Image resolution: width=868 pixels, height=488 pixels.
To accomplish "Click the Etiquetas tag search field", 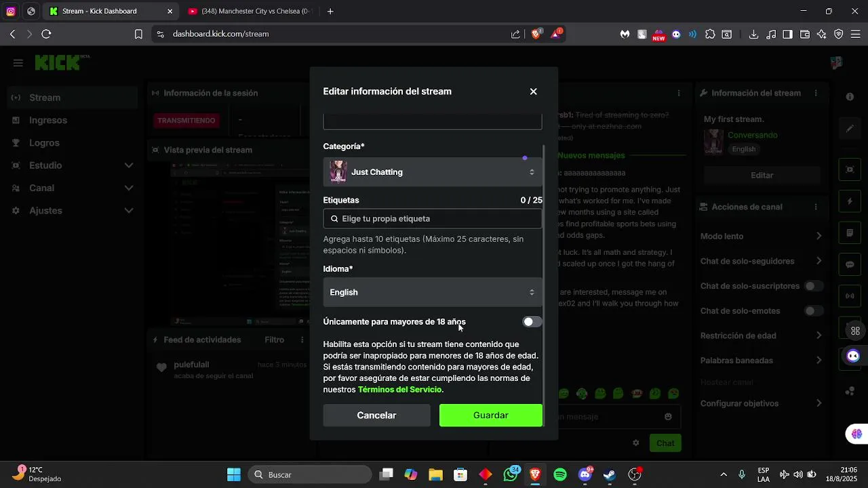I will coord(433,219).
